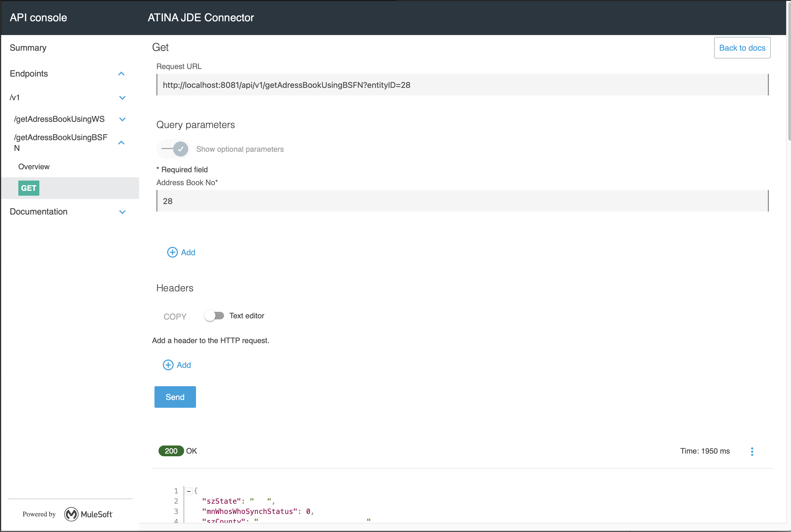Open the response three-dot options menu
Image resolution: width=791 pixels, height=532 pixels.
[752, 451]
